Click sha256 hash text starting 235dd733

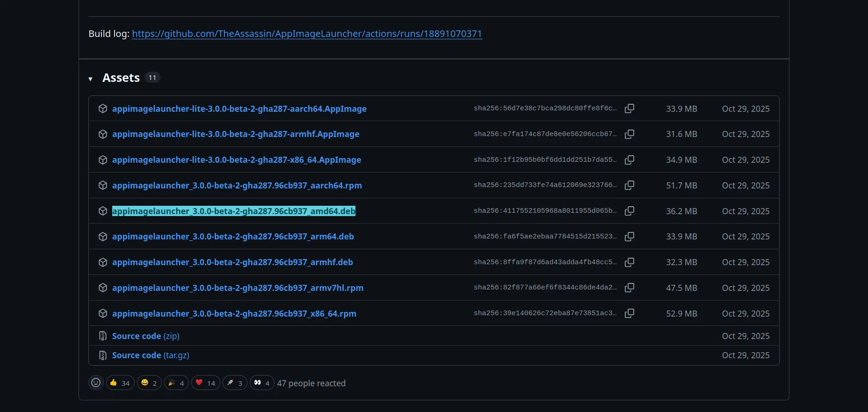click(x=545, y=185)
